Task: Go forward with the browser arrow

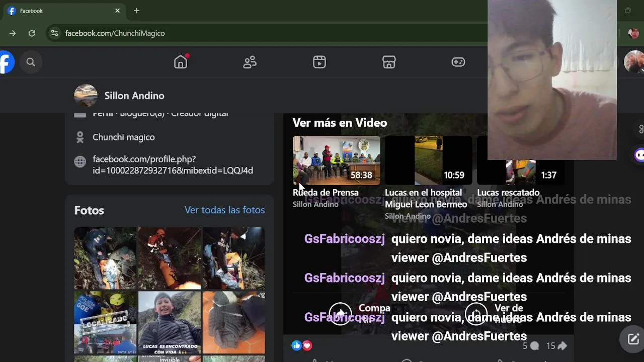Action: click(x=13, y=33)
